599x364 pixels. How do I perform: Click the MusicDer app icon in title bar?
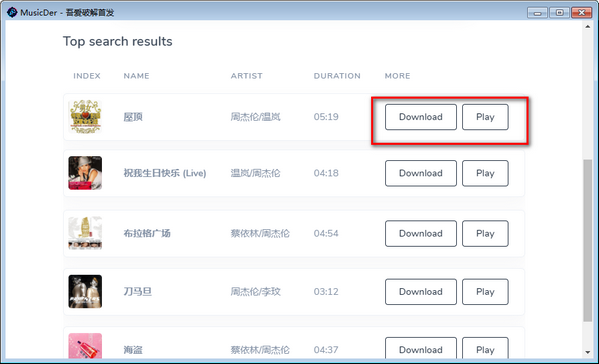coord(12,12)
